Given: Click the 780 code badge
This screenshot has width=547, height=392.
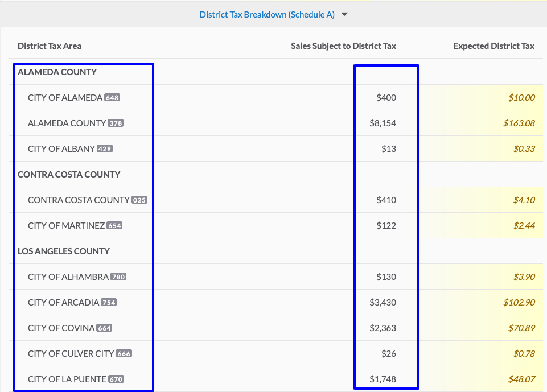Looking at the screenshot, I should click(118, 277).
